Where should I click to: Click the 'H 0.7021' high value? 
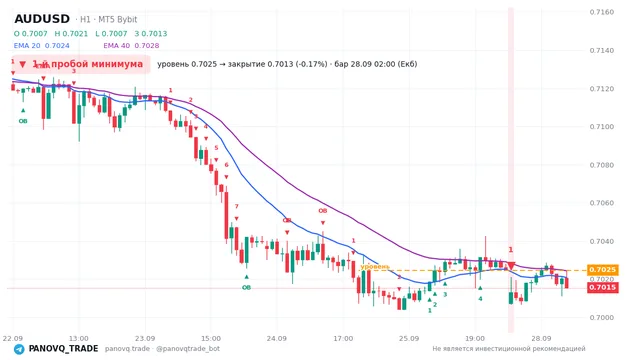pos(71,33)
